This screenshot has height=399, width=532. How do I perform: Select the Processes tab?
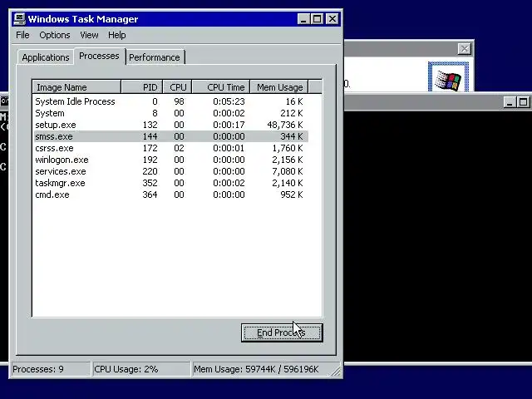99,56
